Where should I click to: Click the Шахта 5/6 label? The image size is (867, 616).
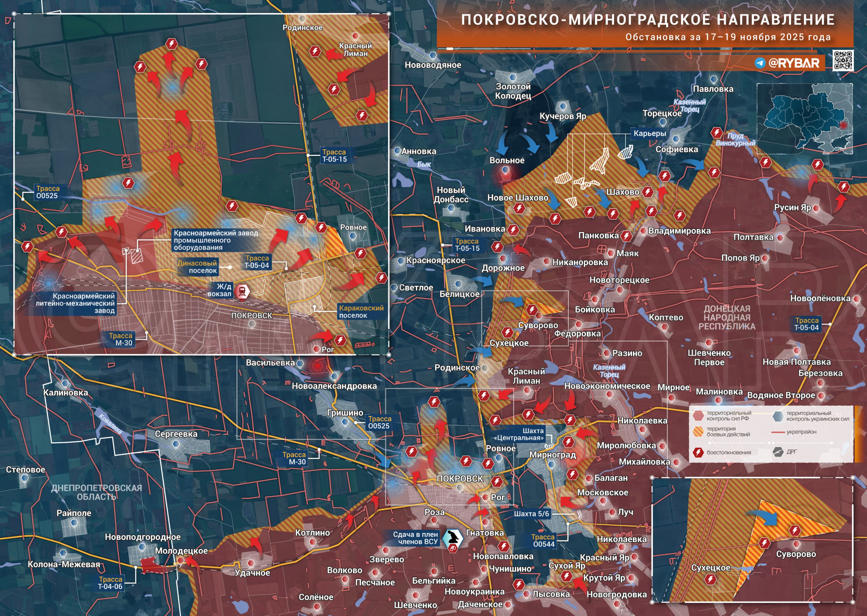click(531, 514)
